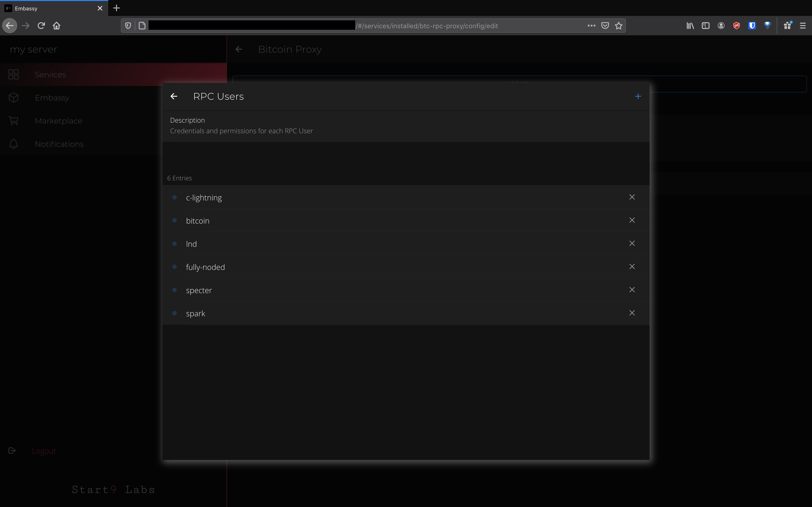Viewport: 812px width, 507px height.
Task: Reload the page in browser toolbar
Action: (41, 26)
